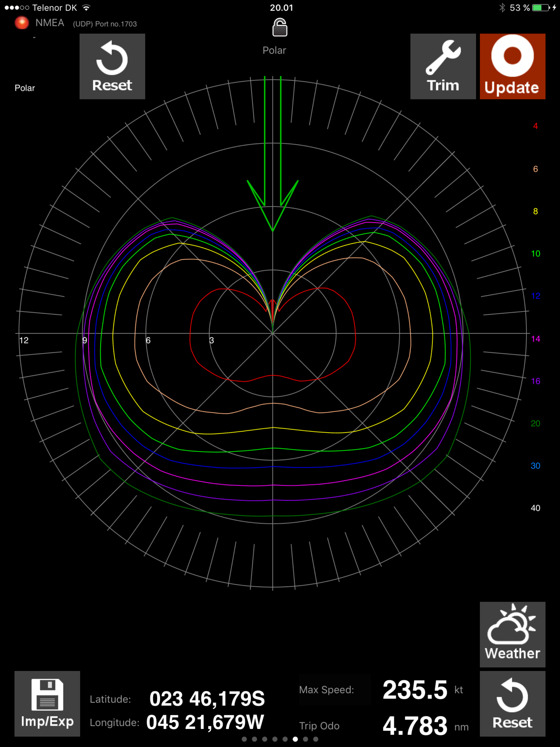The height and width of the screenshot is (747, 560).
Task: Open Imp/Exp floppy disk save
Action: point(47,704)
